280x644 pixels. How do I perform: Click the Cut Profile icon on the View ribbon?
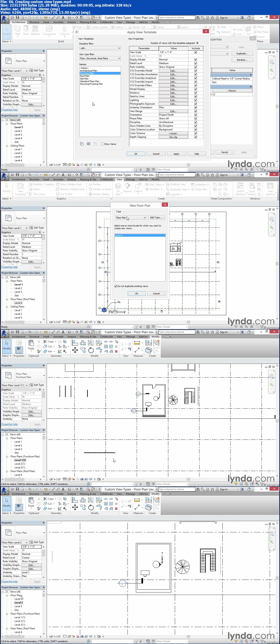(x=58, y=194)
